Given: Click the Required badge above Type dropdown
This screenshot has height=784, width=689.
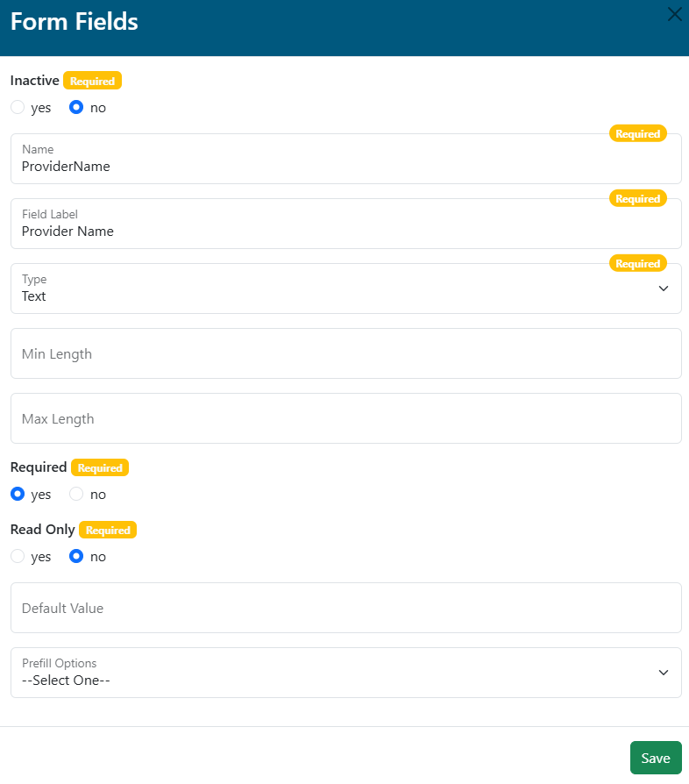Looking at the screenshot, I should point(637,264).
